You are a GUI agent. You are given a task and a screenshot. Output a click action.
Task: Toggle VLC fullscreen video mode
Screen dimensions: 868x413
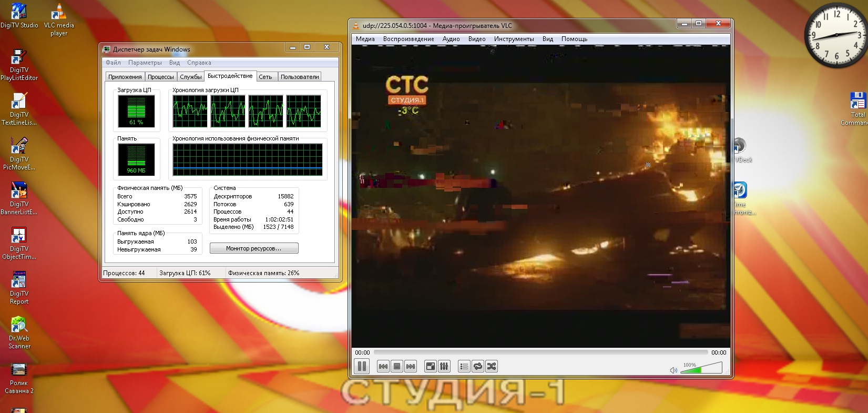click(430, 366)
